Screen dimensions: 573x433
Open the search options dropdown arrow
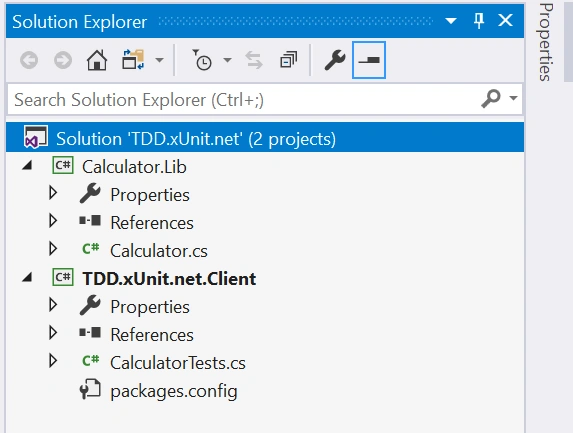[513, 98]
